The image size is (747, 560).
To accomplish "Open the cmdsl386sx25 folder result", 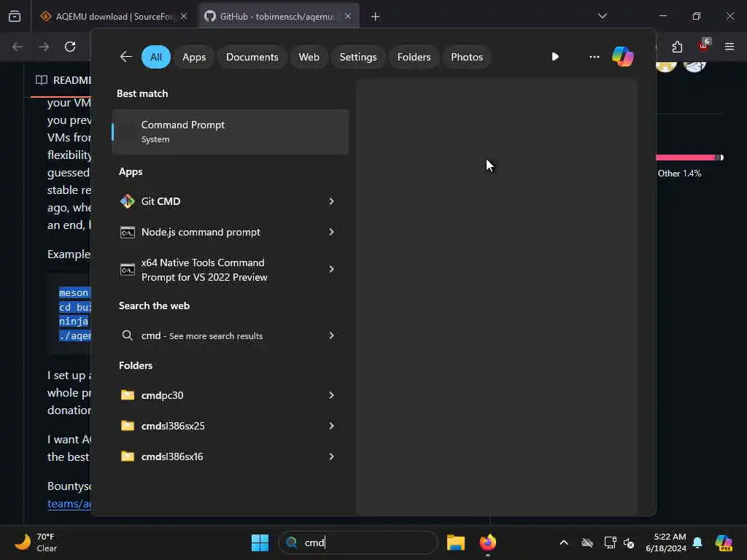I will (230, 426).
